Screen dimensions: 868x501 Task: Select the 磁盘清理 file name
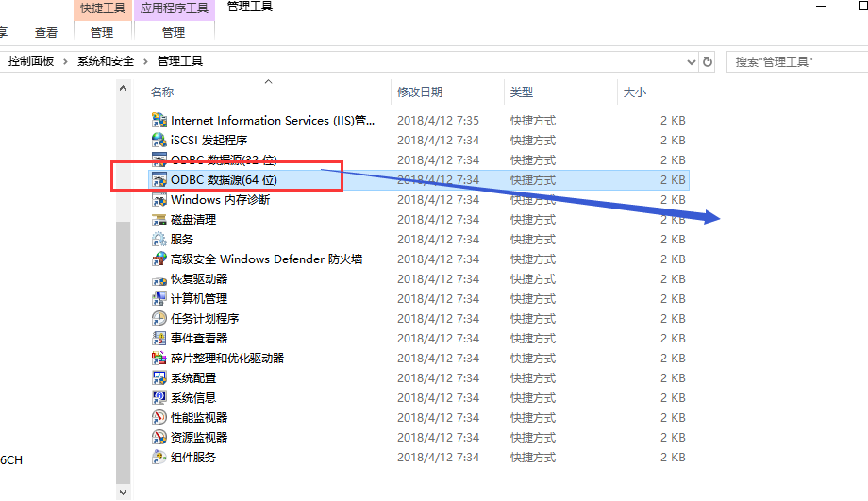click(x=193, y=219)
